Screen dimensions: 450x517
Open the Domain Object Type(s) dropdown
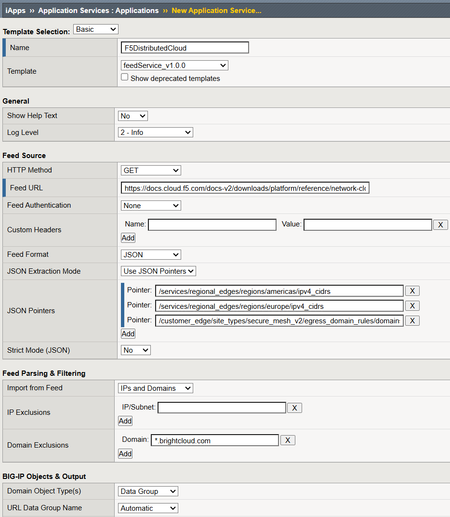148,491
